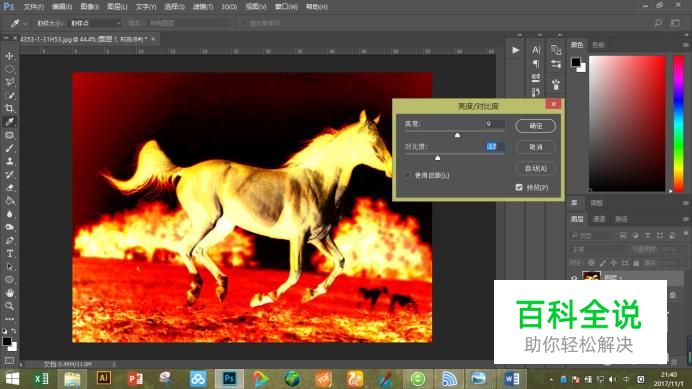
Task: Select the Horizontal Type tool
Action: click(9, 254)
